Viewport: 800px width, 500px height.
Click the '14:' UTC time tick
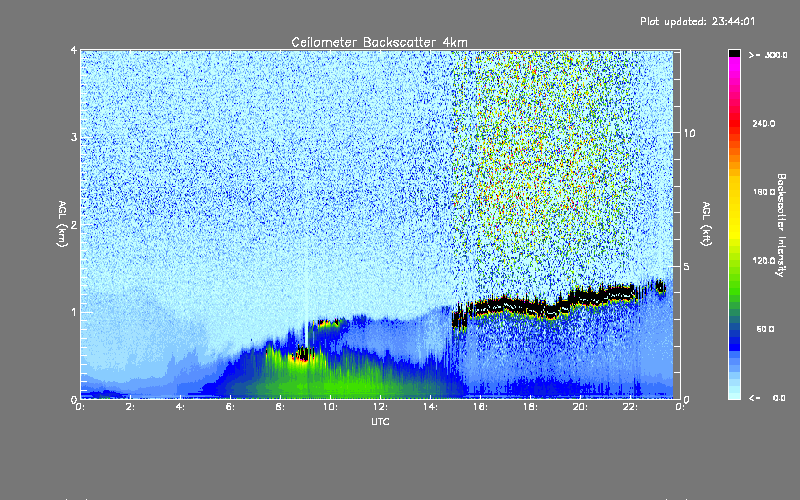pos(430,407)
